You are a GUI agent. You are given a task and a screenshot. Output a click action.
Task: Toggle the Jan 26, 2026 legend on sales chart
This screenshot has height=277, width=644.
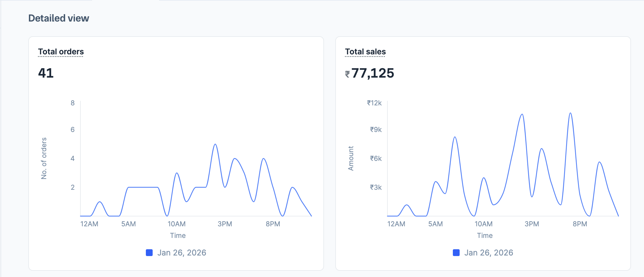[489, 252]
